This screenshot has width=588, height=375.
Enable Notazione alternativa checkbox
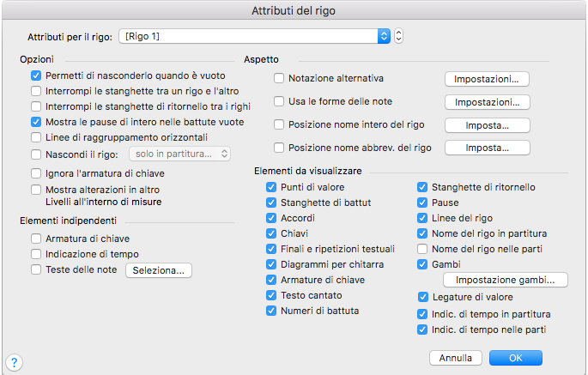coord(279,78)
